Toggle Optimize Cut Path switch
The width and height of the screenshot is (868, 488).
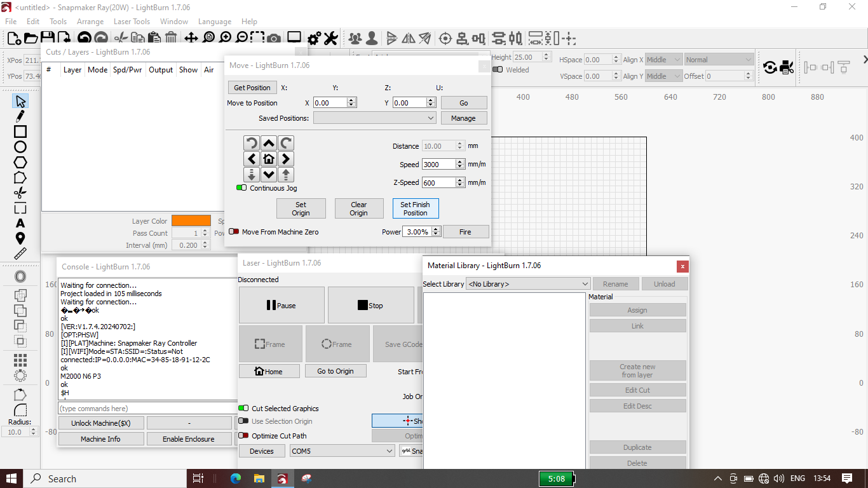point(243,436)
